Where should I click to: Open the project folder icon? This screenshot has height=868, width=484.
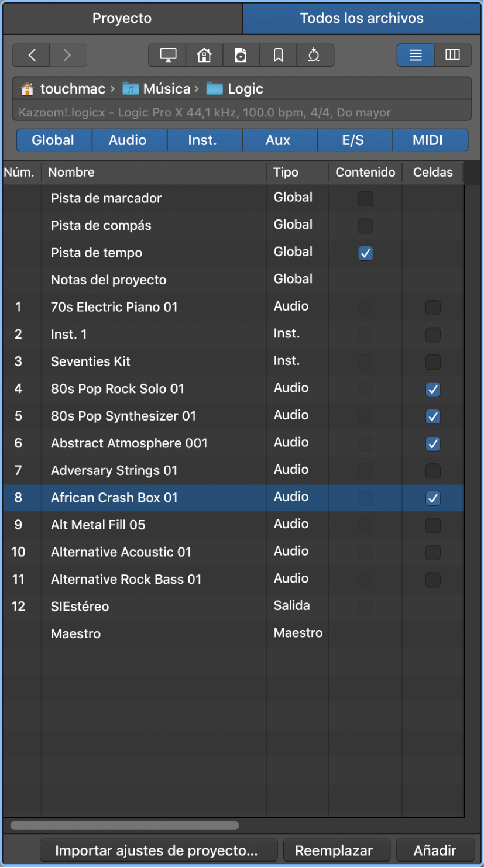coord(241,55)
